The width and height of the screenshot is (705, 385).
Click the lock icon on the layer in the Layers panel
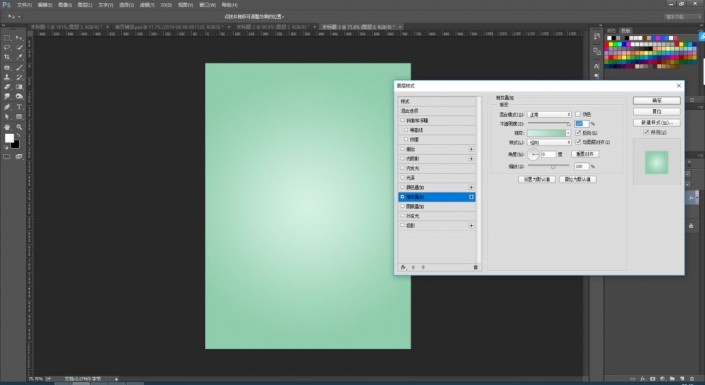click(x=691, y=225)
